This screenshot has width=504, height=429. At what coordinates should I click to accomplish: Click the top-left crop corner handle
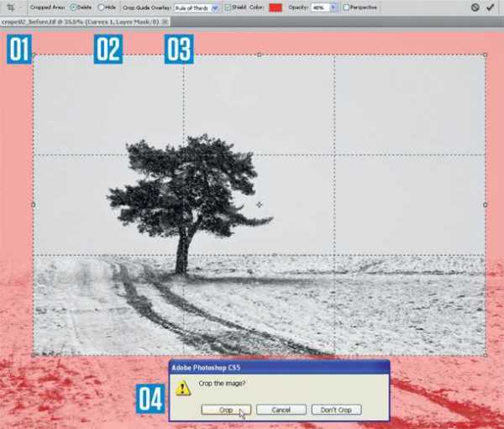pos(34,55)
